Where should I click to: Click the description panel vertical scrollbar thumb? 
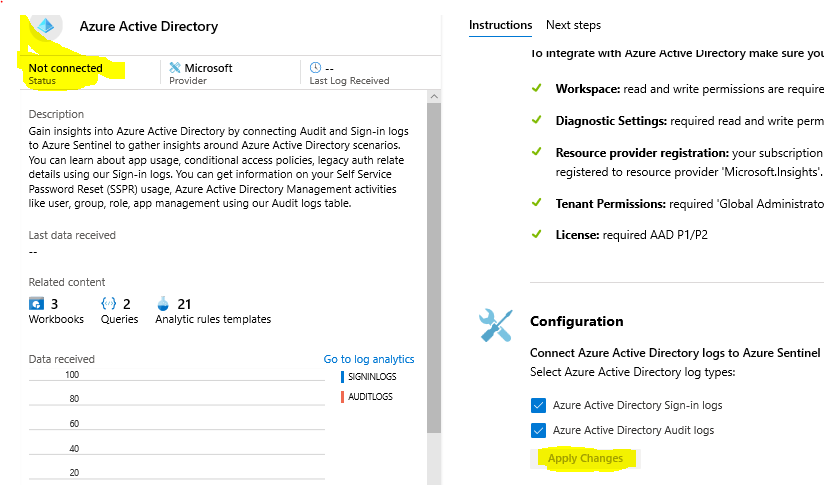tap(434, 268)
